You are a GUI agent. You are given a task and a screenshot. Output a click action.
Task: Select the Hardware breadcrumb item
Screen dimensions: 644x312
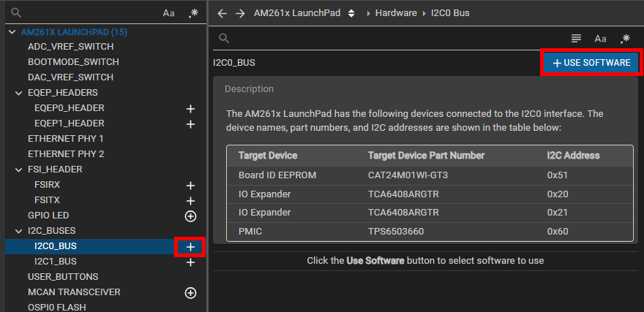(x=396, y=13)
